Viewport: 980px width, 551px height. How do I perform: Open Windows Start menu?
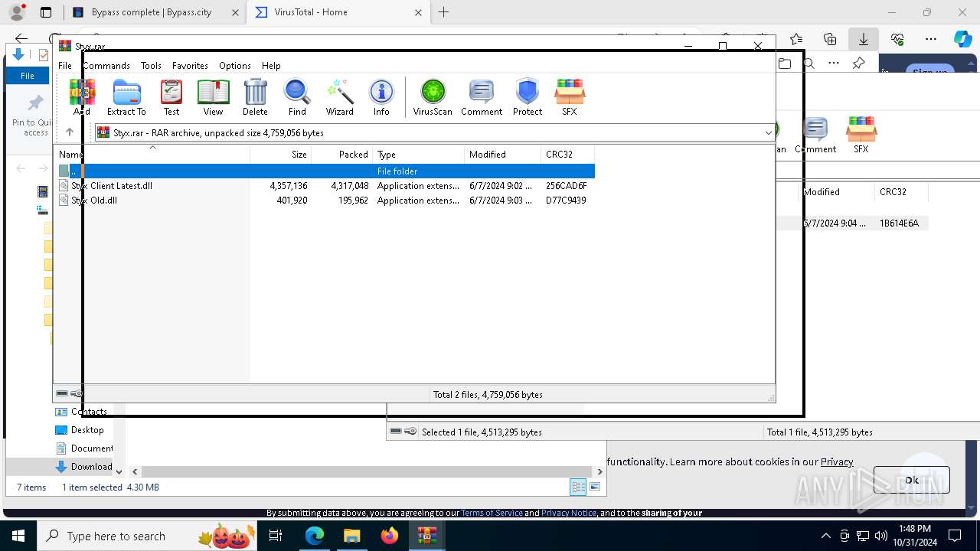(x=18, y=536)
